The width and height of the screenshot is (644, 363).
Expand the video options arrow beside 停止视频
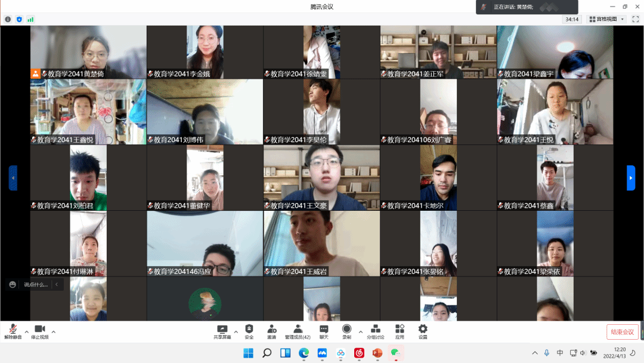point(54,331)
